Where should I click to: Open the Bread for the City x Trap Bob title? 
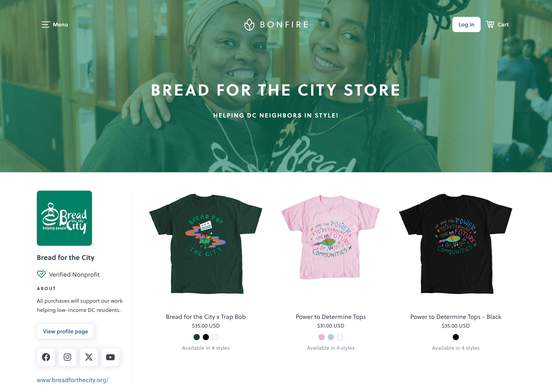[206, 317]
